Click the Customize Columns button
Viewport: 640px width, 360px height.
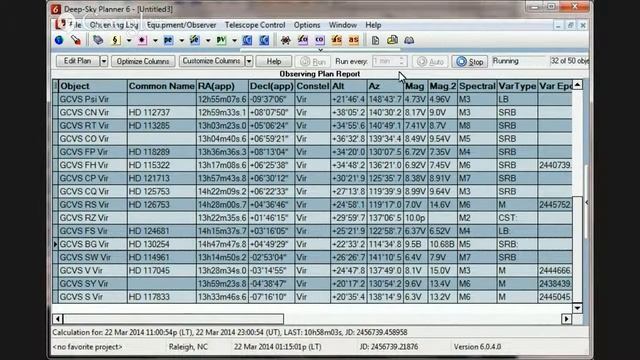point(211,61)
